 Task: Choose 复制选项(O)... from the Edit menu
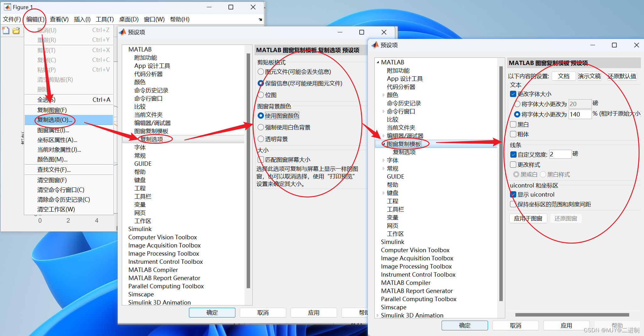[x=69, y=120]
